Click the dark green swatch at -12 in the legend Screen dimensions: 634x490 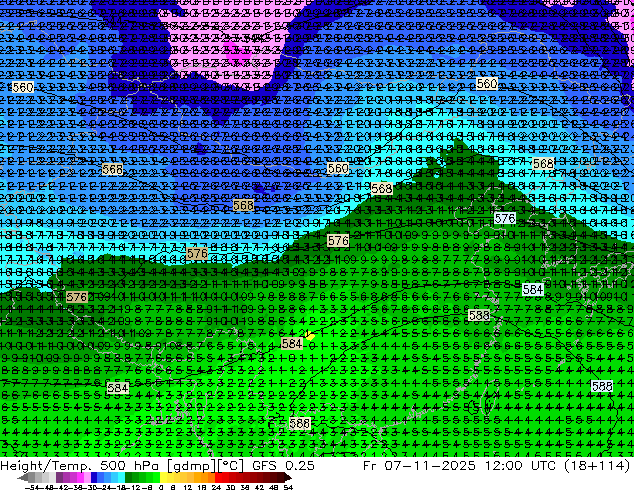pos(129,477)
